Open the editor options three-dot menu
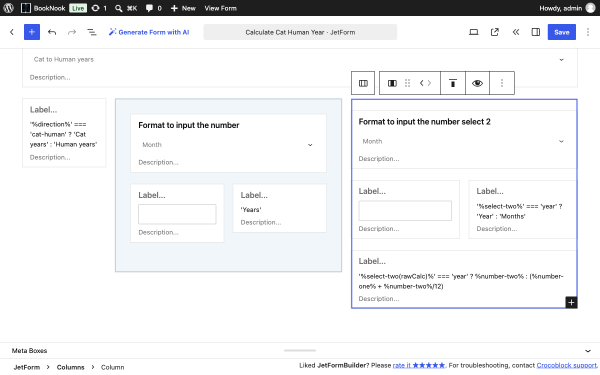600x375 pixels. (x=588, y=32)
